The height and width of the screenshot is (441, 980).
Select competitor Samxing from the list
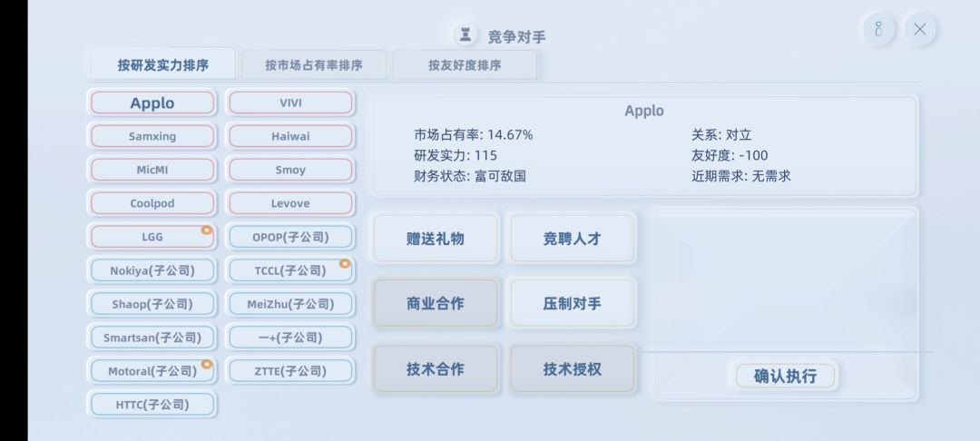[152, 136]
